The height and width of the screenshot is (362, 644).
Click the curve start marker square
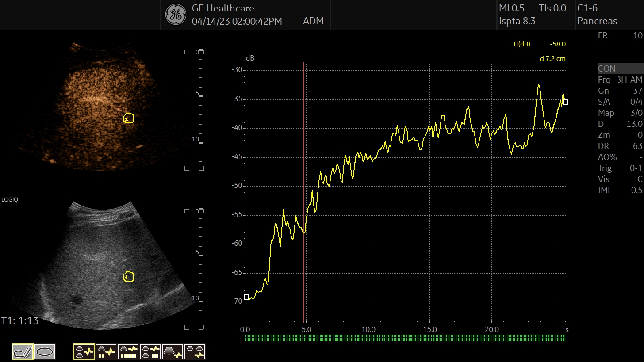pyautogui.click(x=246, y=297)
